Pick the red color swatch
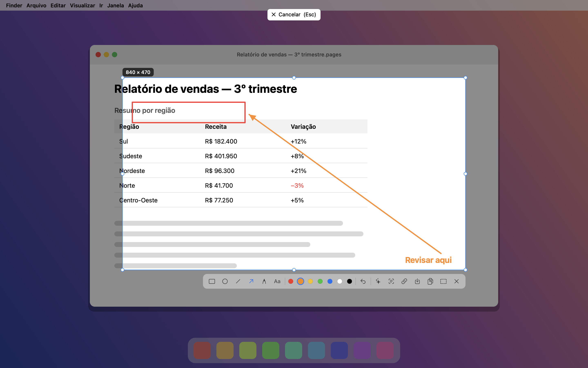 (x=291, y=281)
